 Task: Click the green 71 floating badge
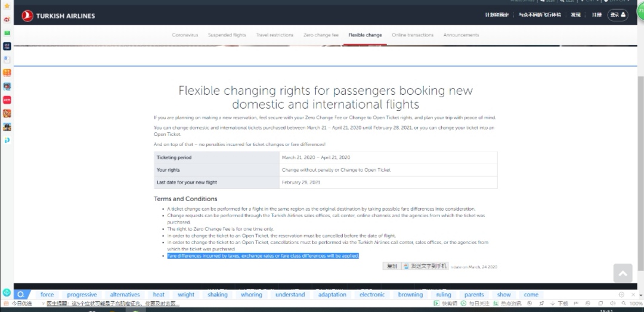(640, 11)
